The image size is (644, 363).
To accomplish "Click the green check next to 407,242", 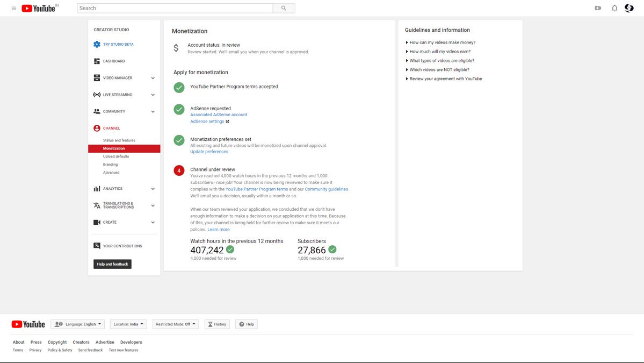I will (230, 249).
